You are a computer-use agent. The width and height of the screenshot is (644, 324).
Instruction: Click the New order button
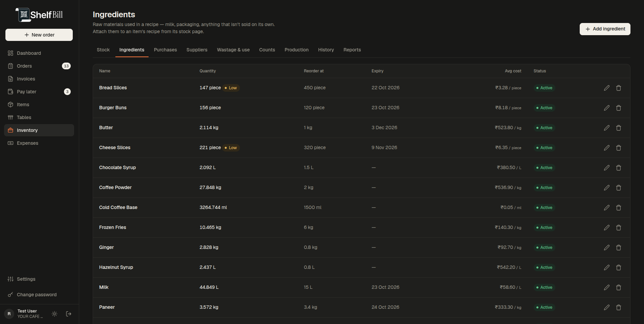click(x=39, y=35)
